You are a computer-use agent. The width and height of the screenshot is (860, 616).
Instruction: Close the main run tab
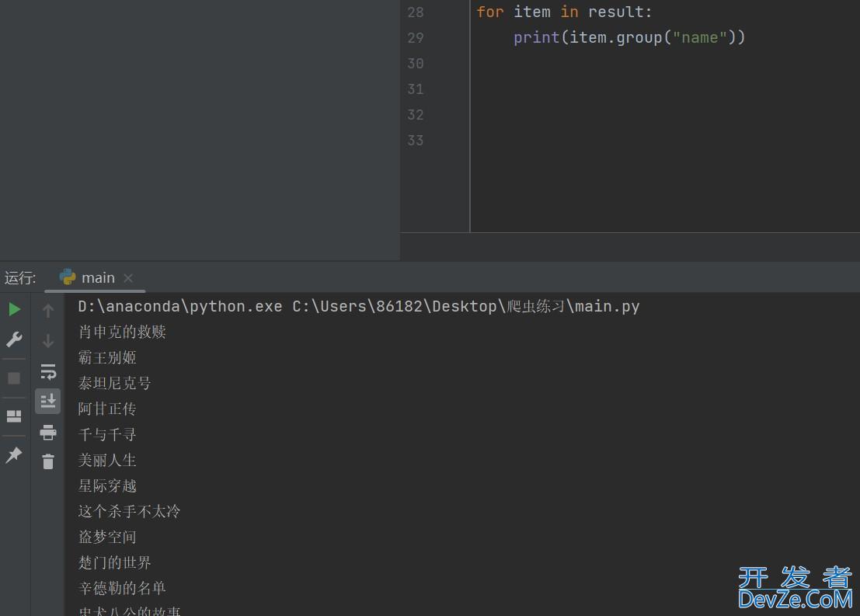pyautogui.click(x=128, y=278)
